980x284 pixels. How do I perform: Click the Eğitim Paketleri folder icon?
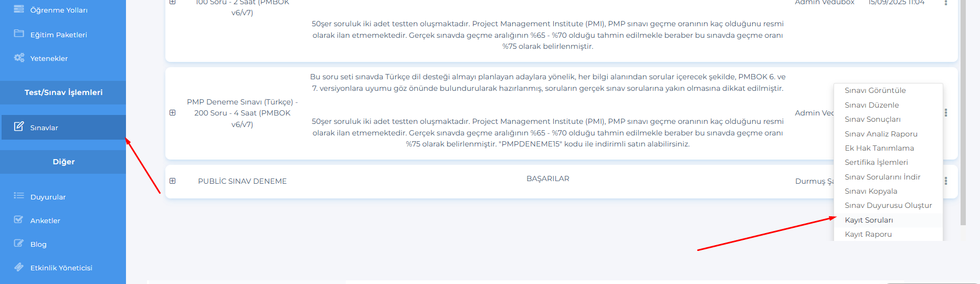pyautogui.click(x=19, y=34)
